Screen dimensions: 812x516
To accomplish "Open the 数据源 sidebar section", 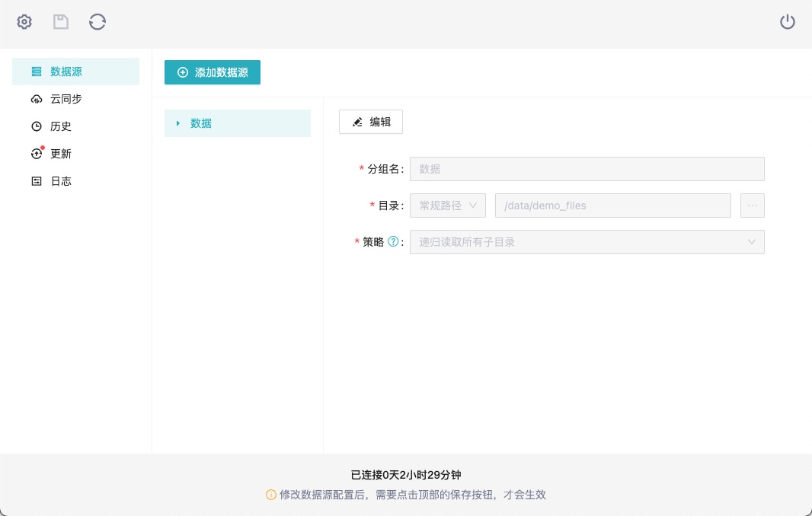I will 75,72.
